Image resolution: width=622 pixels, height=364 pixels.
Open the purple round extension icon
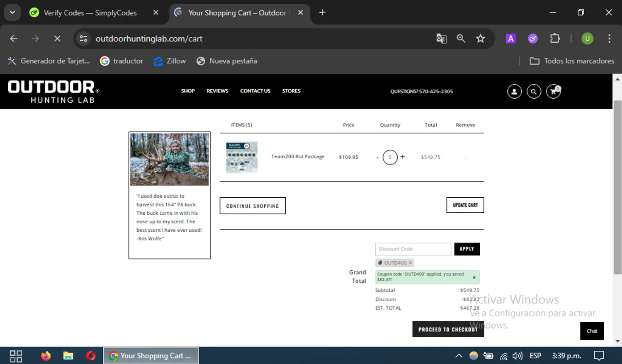[533, 39]
